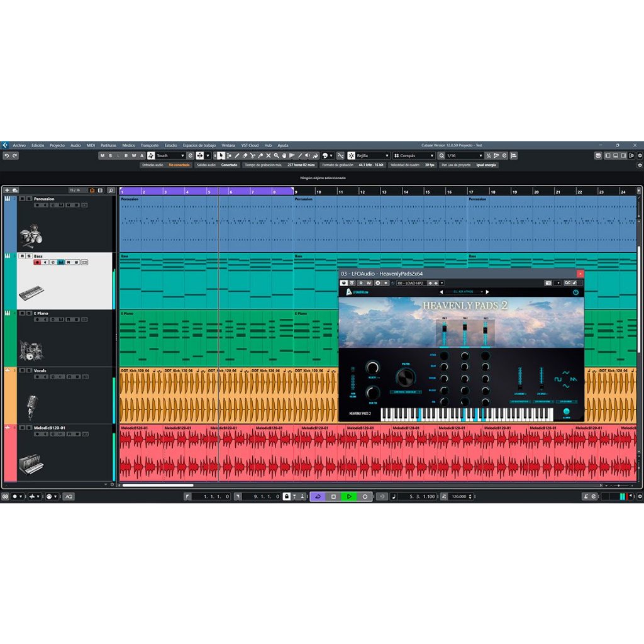Open the Rejilla snap type dropdown

coord(372,156)
